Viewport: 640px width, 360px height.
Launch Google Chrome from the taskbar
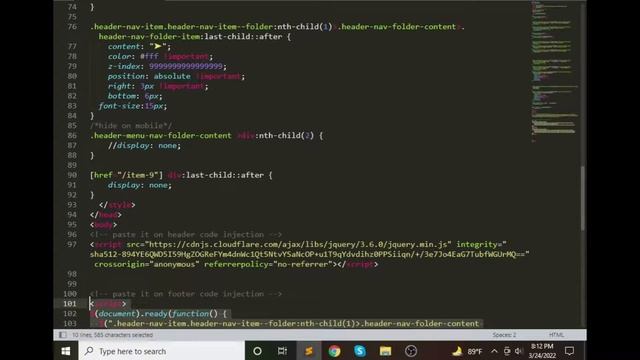334,351
